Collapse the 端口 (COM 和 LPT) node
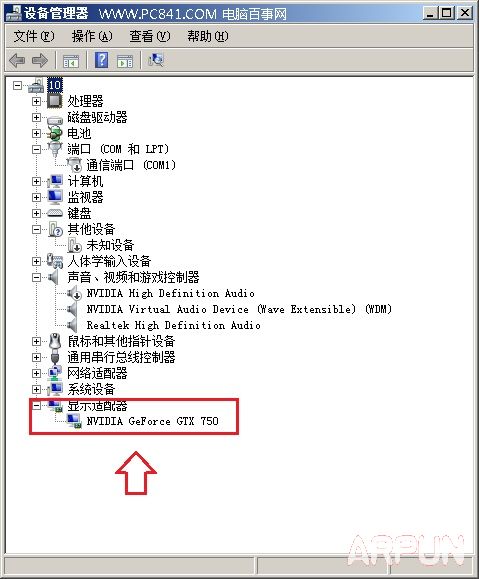 pos(36,149)
